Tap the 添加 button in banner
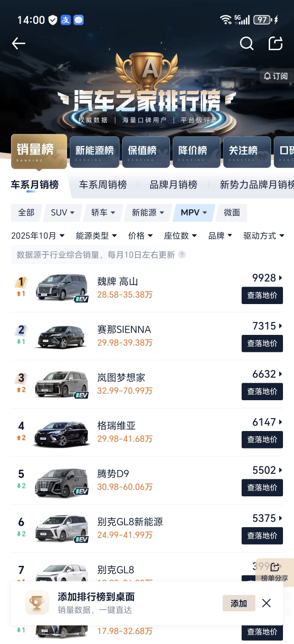The height and width of the screenshot is (644, 294). click(239, 603)
